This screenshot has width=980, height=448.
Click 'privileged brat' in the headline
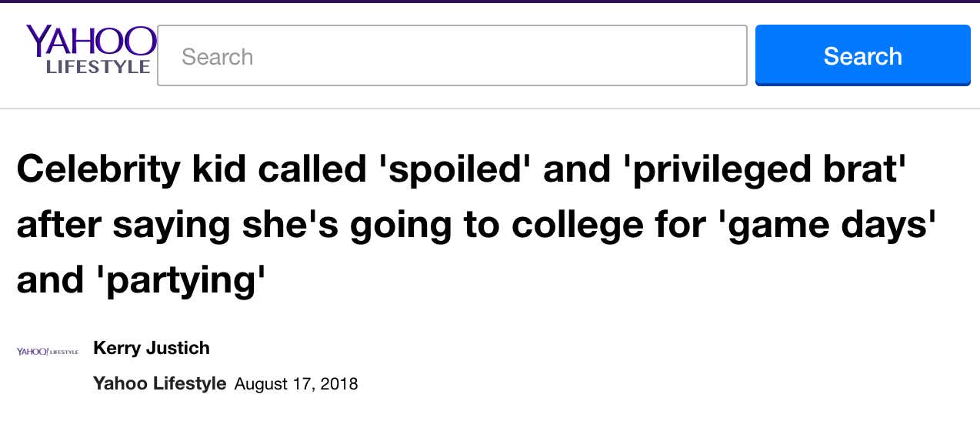pos(766,170)
